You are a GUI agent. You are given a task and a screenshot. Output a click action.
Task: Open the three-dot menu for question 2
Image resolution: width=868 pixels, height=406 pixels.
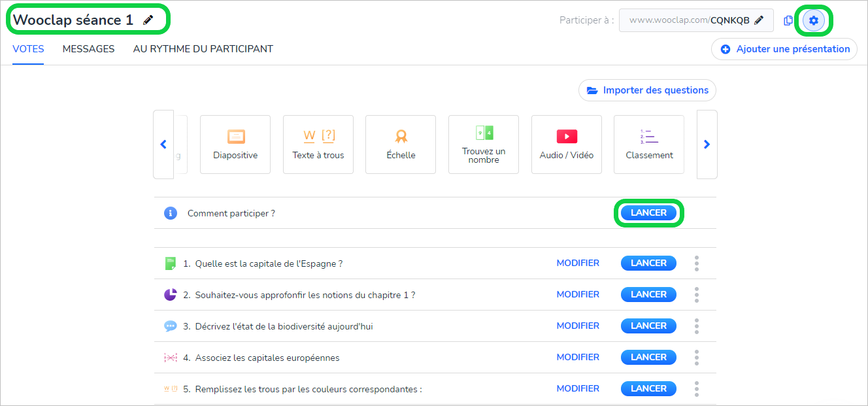697,295
